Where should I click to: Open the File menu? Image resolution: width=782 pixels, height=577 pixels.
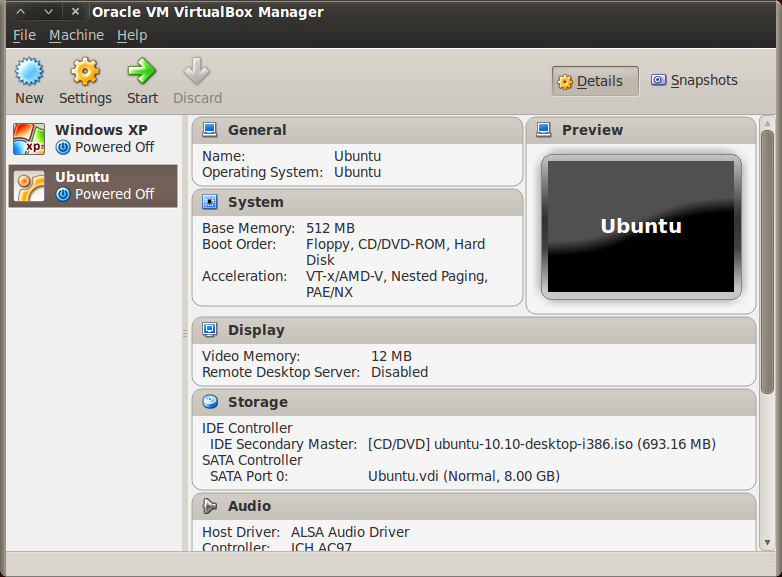coord(24,35)
